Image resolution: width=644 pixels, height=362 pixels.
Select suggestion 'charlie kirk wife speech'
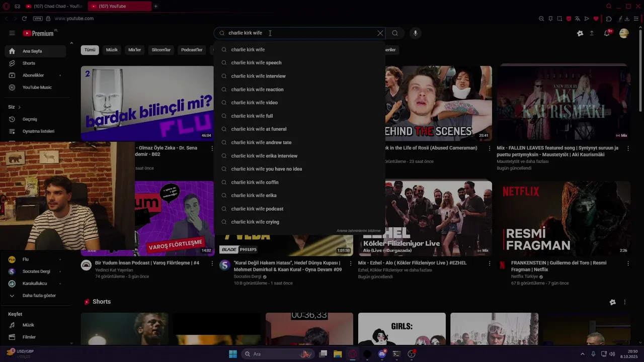[299, 63]
